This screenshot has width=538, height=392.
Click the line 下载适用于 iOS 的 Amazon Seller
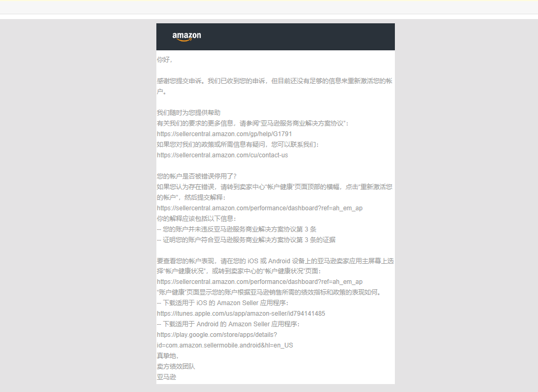(x=223, y=303)
